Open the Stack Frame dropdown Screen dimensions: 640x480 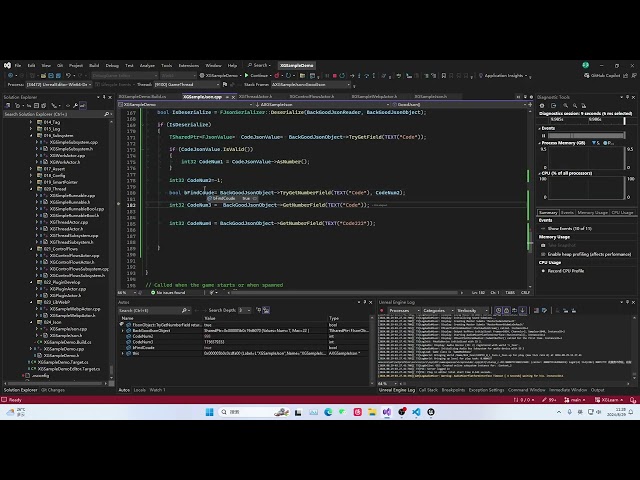coord(311,84)
